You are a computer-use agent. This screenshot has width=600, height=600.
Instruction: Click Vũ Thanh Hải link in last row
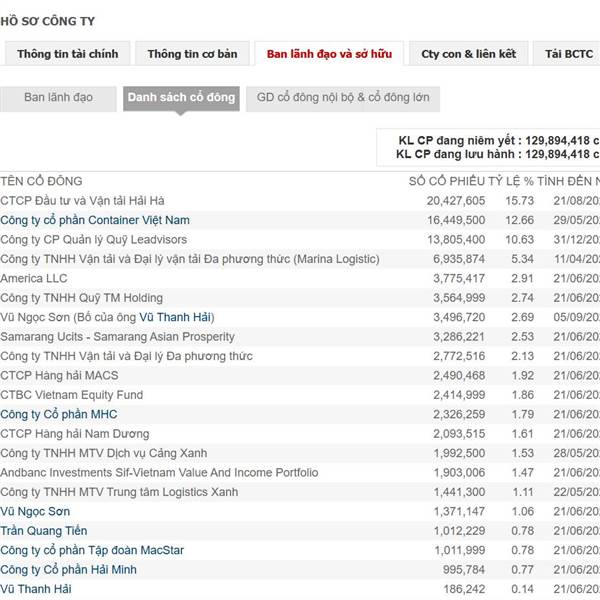point(36,589)
